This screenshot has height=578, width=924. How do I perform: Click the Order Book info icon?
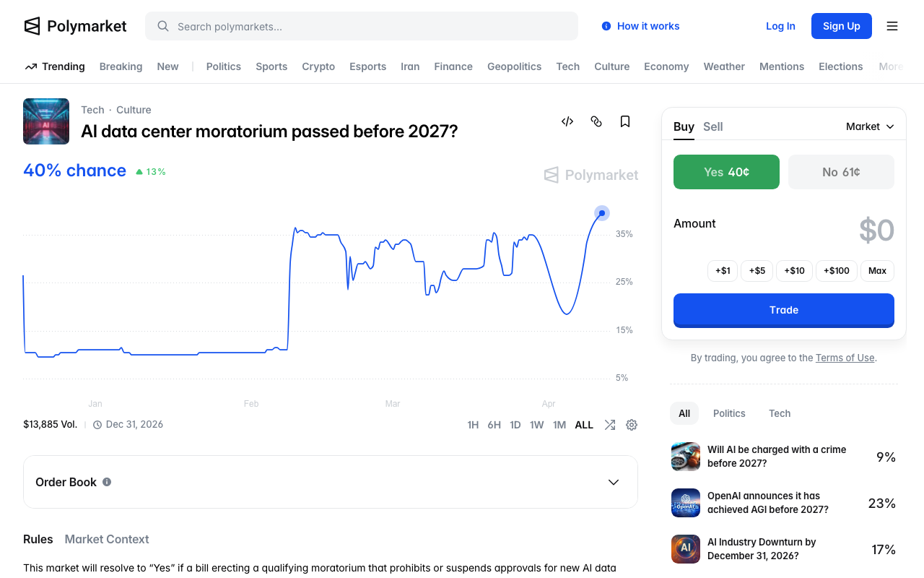tap(107, 482)
